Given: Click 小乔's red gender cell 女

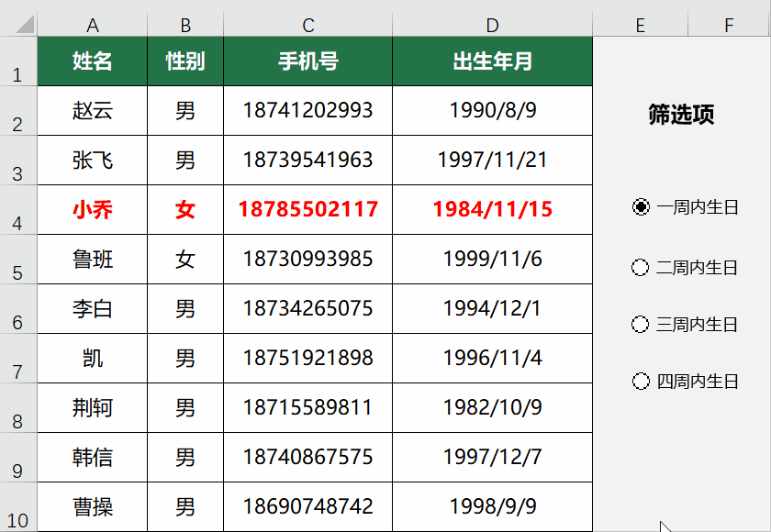Looking at the screenshot, I should point(185,210).
